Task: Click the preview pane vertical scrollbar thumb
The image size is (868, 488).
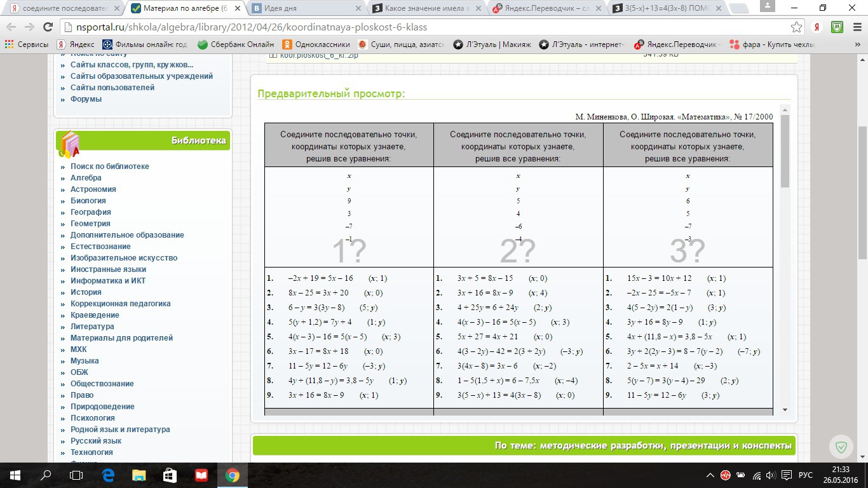Action: click(785, 151)
